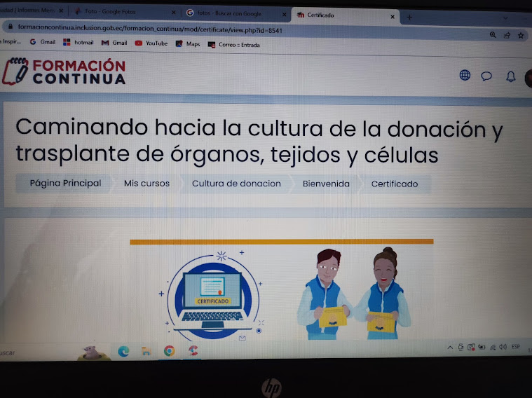Open Microsoft Edge from the taskbar
This screenshot has height=398, width=532.
[x=123, y=351]
